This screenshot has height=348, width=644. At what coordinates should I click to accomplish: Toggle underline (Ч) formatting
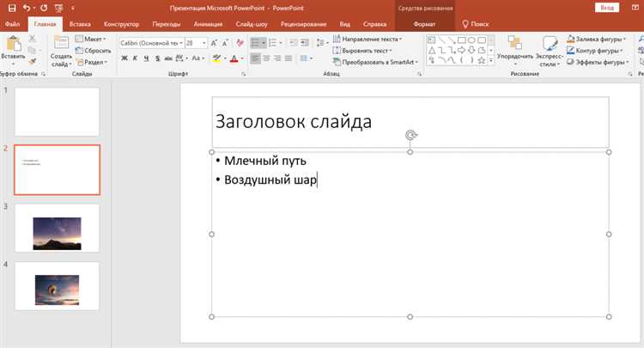[x=148, y=58]
